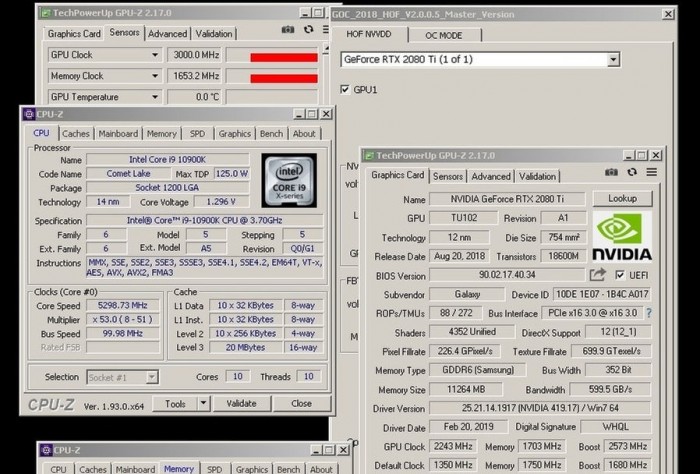The height and width of the screenshot is (474, 700).
Task: Toggle the UEFI checkbox
Action: [622, 275]
